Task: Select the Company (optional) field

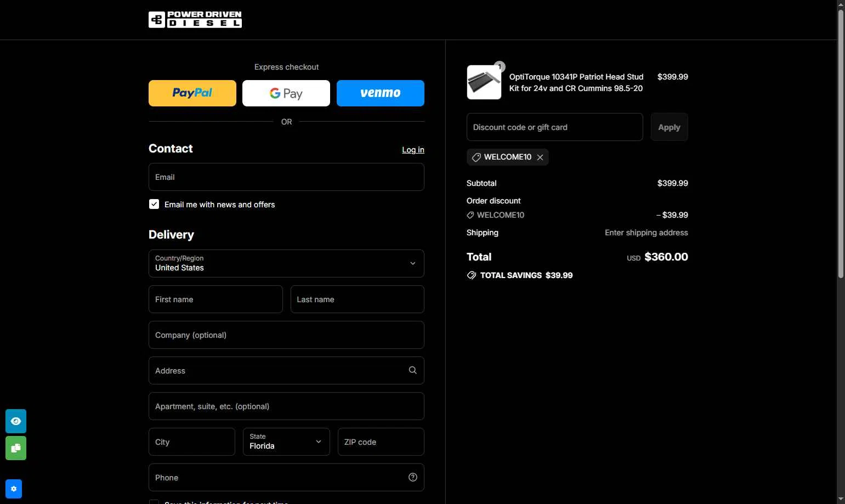Action: (x=286, y=335)
